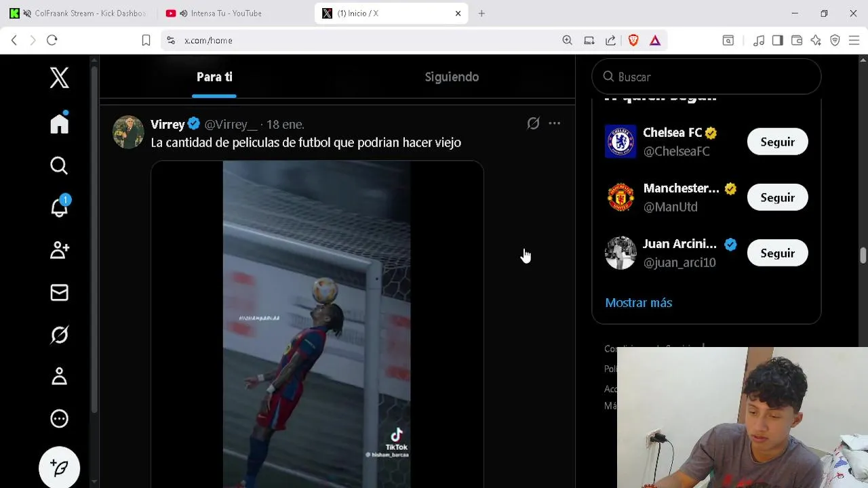
Task: Reload the page
Action: coord(52,41)
